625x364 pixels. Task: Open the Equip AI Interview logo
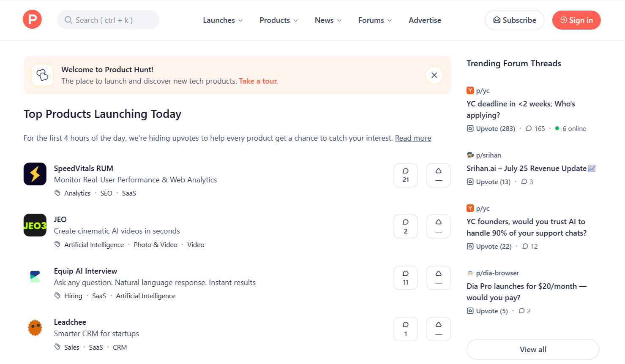tap(35, 277)
